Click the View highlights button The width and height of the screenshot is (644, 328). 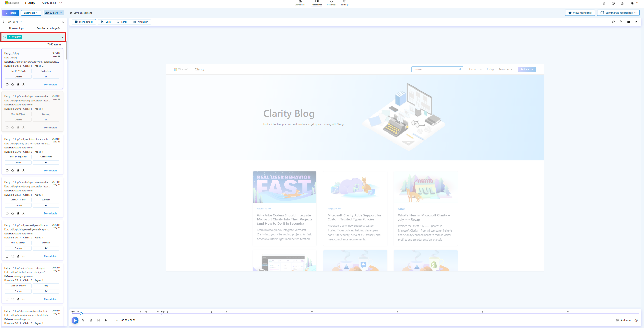tap(580, 13)
